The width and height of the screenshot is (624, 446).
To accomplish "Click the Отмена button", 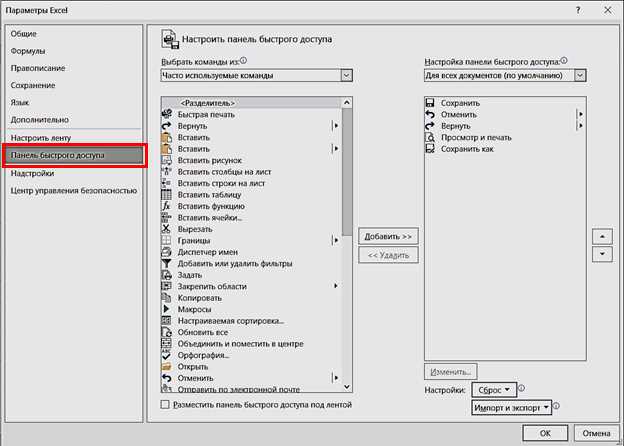I will [597, 433].
